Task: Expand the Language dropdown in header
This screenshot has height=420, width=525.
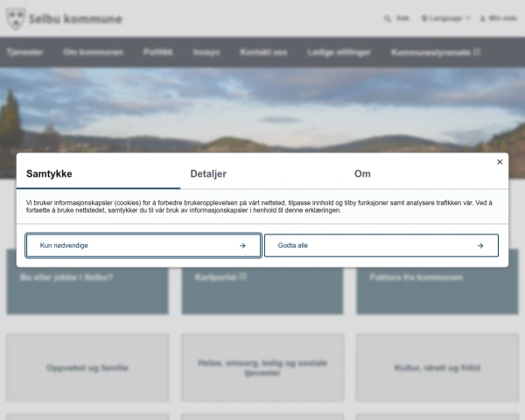Action: click(445, 18)
